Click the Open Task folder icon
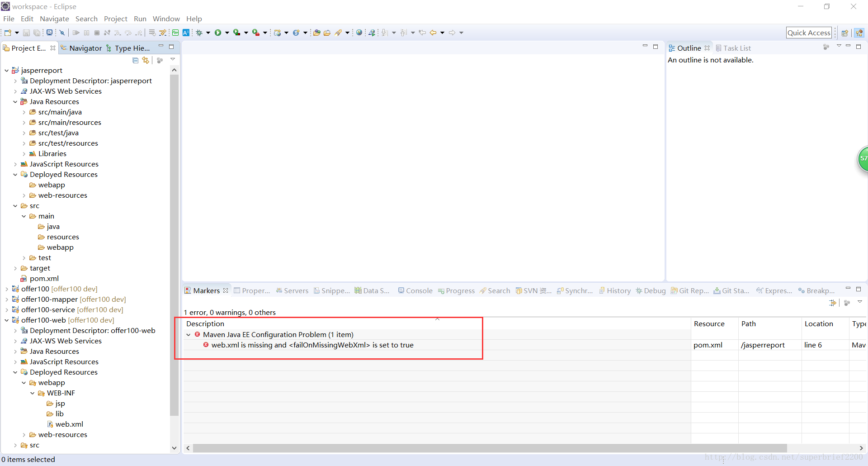Image resolution: width=868 pixels, height=466 pixels. click(x=327, y=33)
